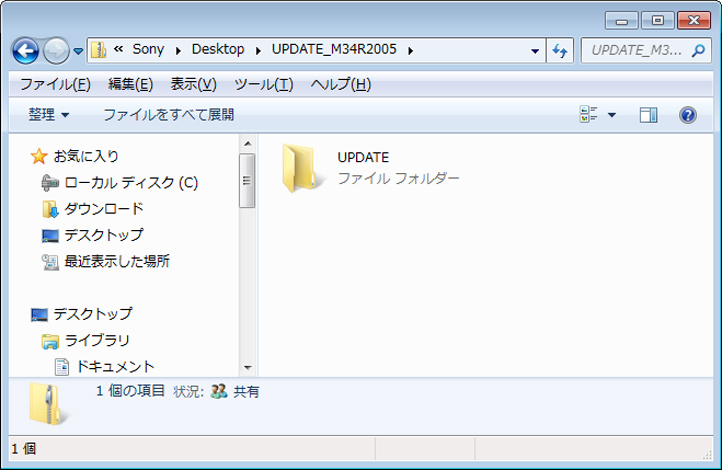This screenshot has height=470, width=723.
Task: Open the help question mark icon
Action: 687,115
